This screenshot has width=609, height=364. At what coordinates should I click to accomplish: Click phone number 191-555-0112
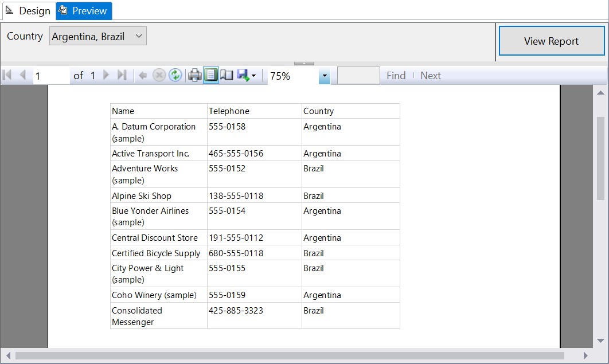point(236,237)
